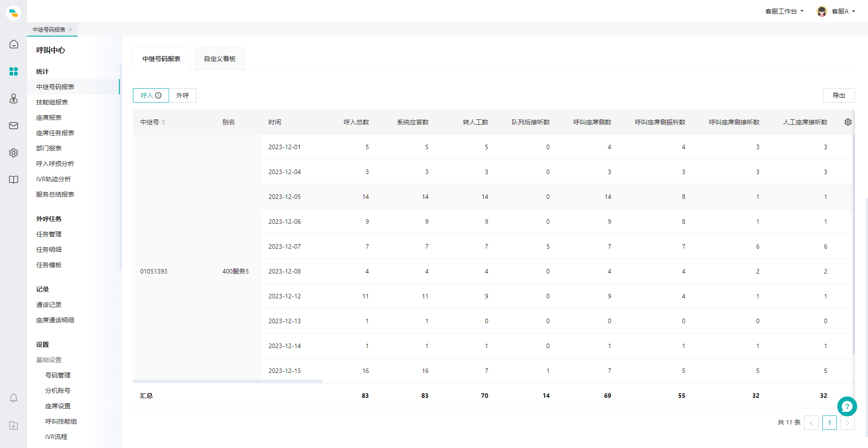
Task: Click the 导出 export button
Action: (839, 95)
